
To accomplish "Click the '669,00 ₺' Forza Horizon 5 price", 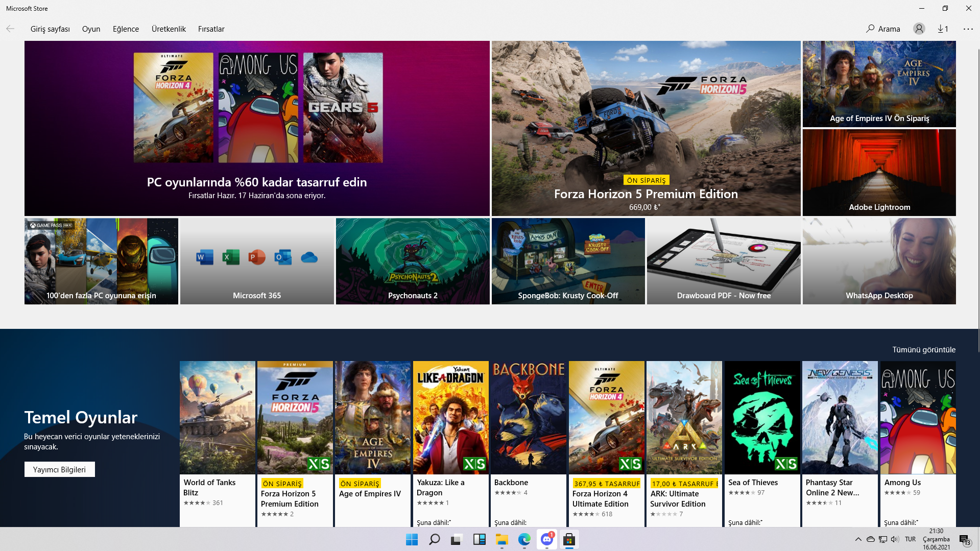I will tap(644, 207).
